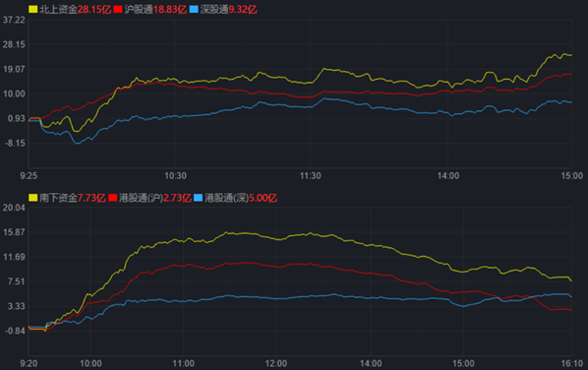Select the 港股通(深) 5.00亿 legend text
This screenshot has height=370, width=588.
coord(241,198)
